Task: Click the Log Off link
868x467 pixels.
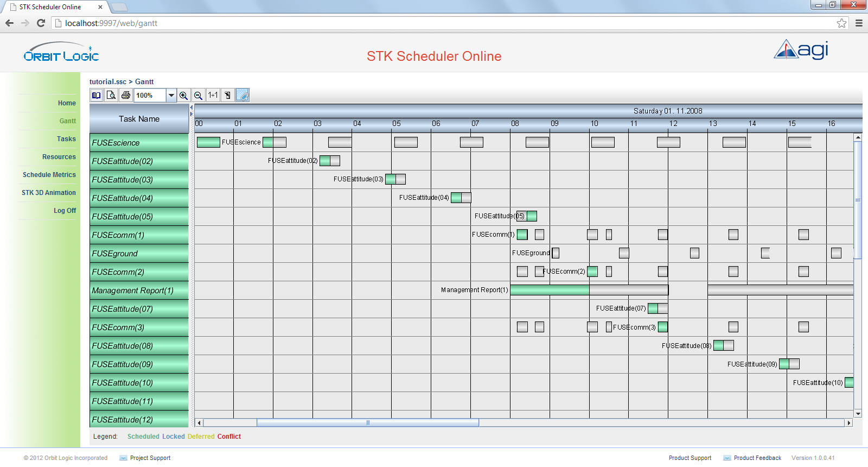Action: coord(65,211)
